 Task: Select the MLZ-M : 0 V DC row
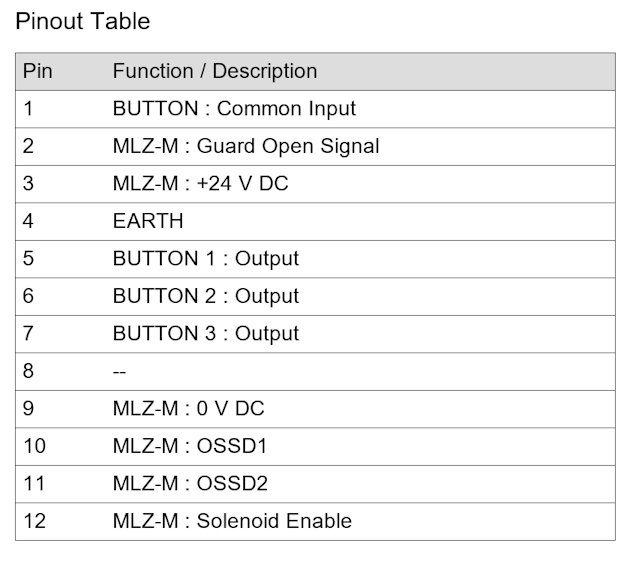coord(315,409)
